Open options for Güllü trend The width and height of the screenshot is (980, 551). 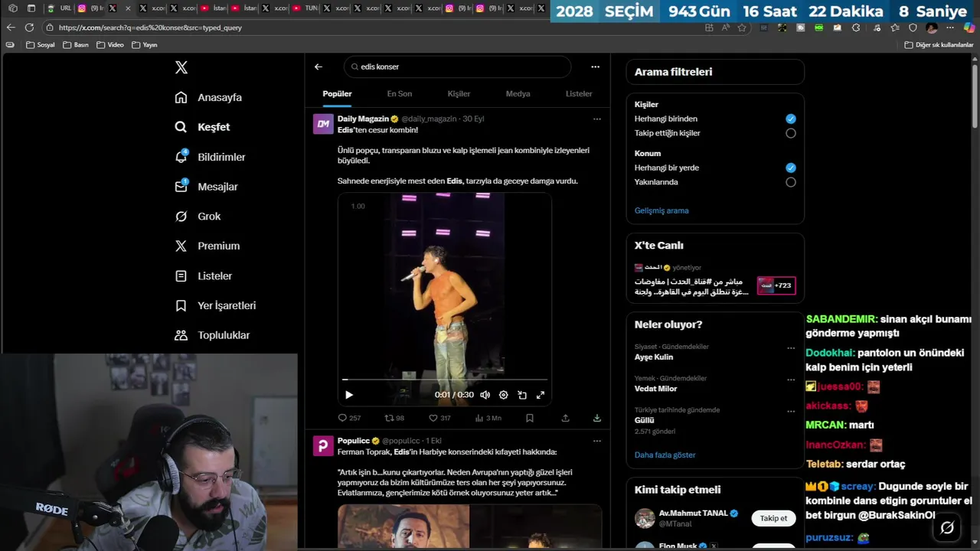click(791, 412)
